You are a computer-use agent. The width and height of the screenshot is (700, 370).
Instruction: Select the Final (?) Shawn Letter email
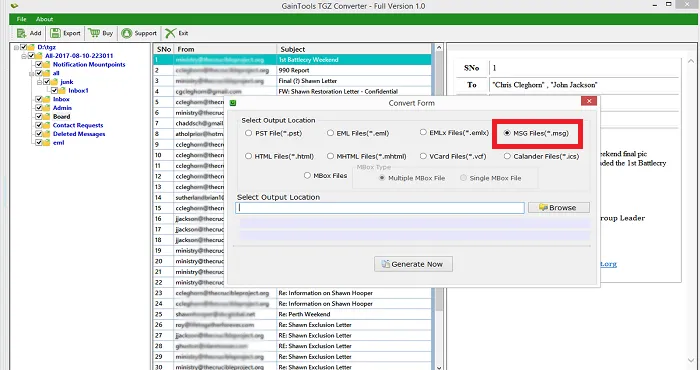pyautogui.click(x=293, y=81)
